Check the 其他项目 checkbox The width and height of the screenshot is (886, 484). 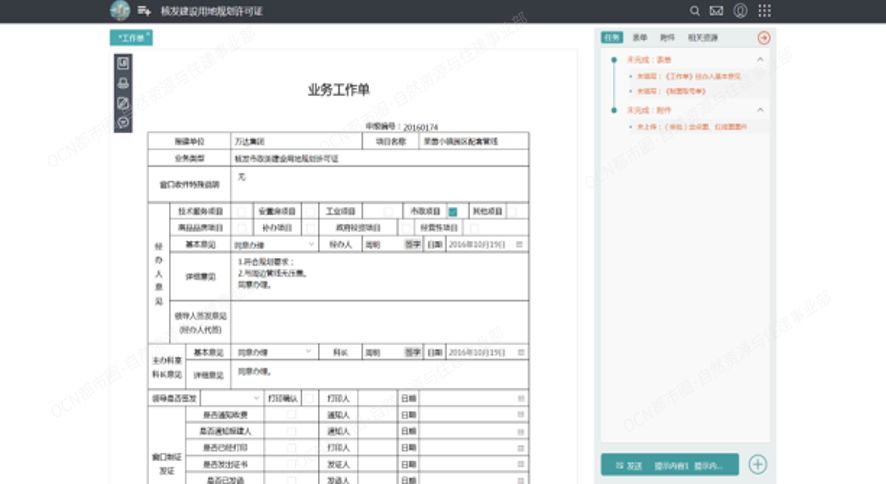(x=513, y=211)
